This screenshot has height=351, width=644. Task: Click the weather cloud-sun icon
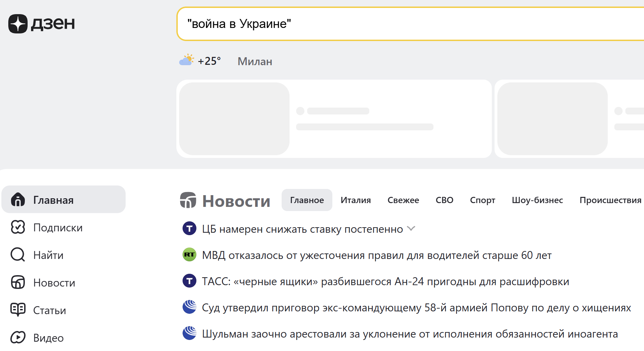(x=186, y=60)
